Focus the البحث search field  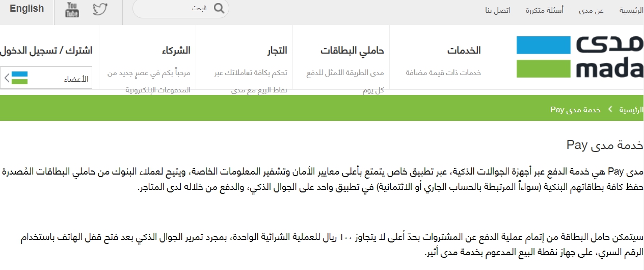tap(181, 8)
